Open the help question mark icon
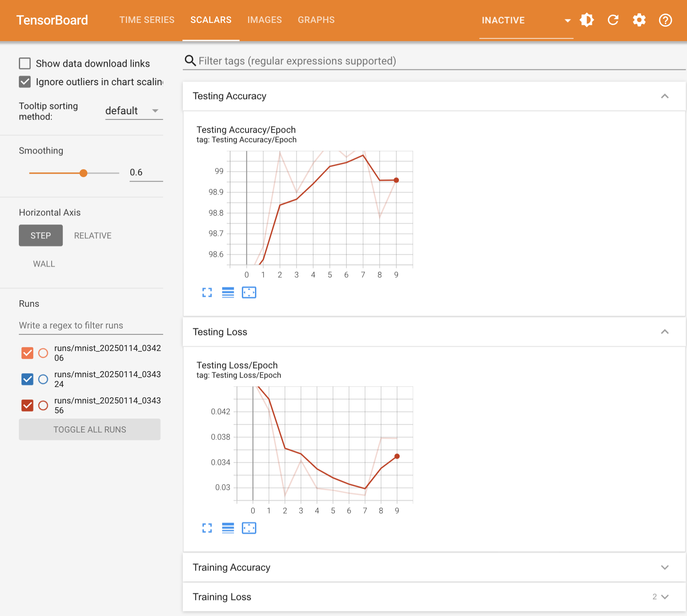This screenshot has height=616, width=687. [665, 20]
